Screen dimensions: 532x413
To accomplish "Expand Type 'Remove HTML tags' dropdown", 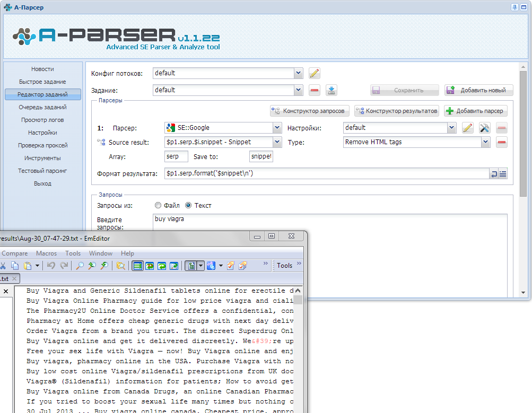I will click(x=486, y=142).
